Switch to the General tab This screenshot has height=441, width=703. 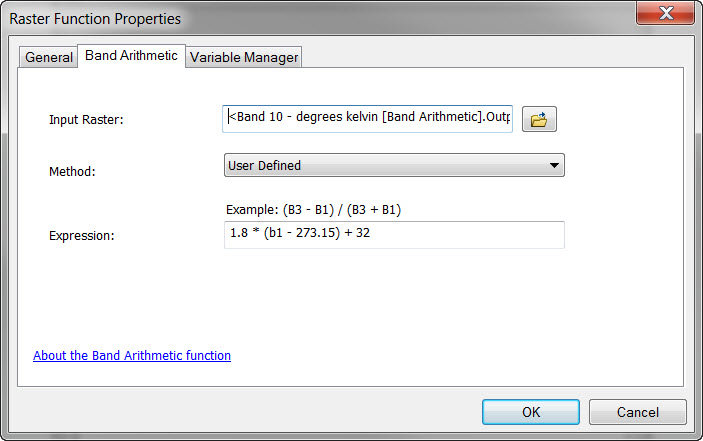click(x=49, y=57)
